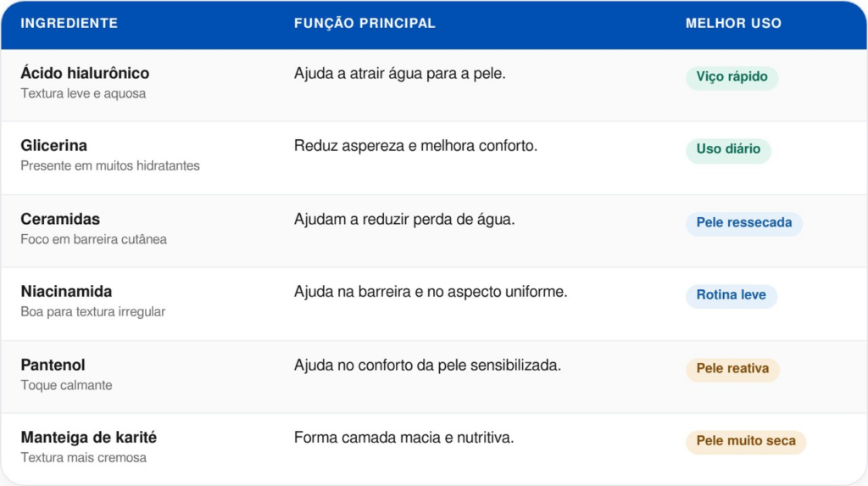The image size is (868, 486).
Task: Click 'Forma camada macia e nutritiva' description
Action: point(403,438)
